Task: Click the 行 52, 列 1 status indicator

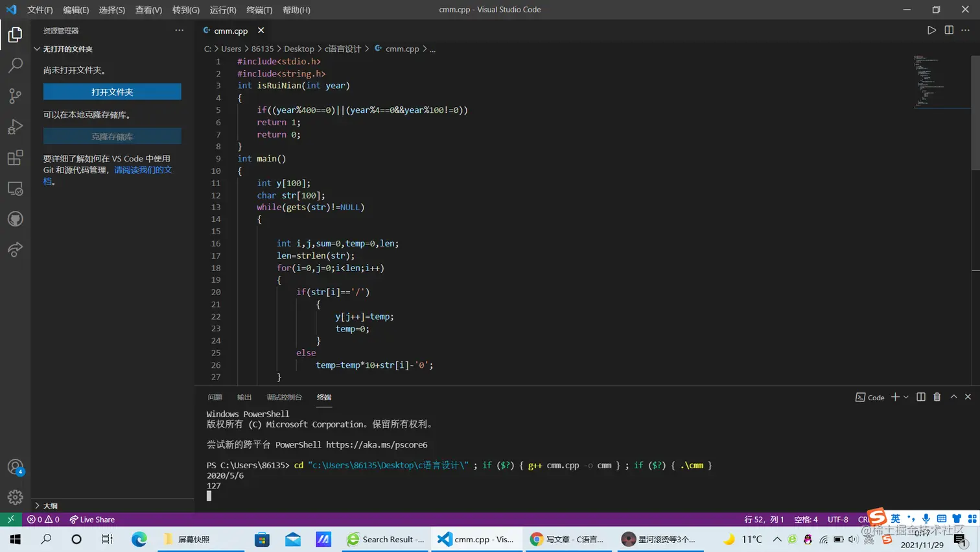Action: [764, 520]
